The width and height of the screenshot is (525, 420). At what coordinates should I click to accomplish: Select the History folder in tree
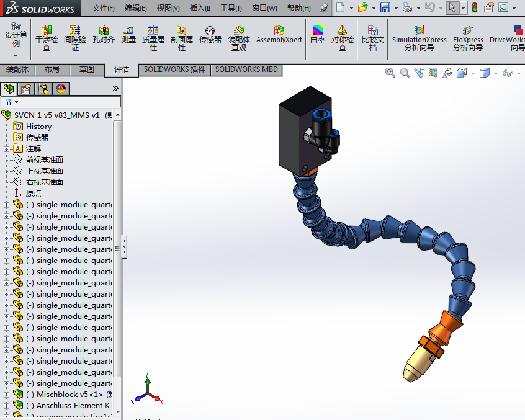pyautogui.click(x=39, y=127)
